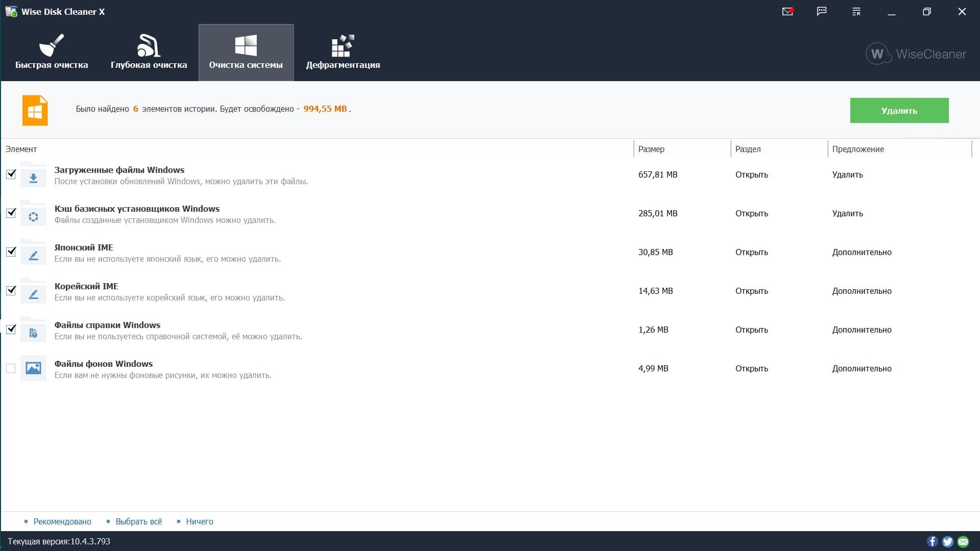Click Открыть for Корейский IME row
This screenshot has height=551, width=980.
tap(751, 291)
